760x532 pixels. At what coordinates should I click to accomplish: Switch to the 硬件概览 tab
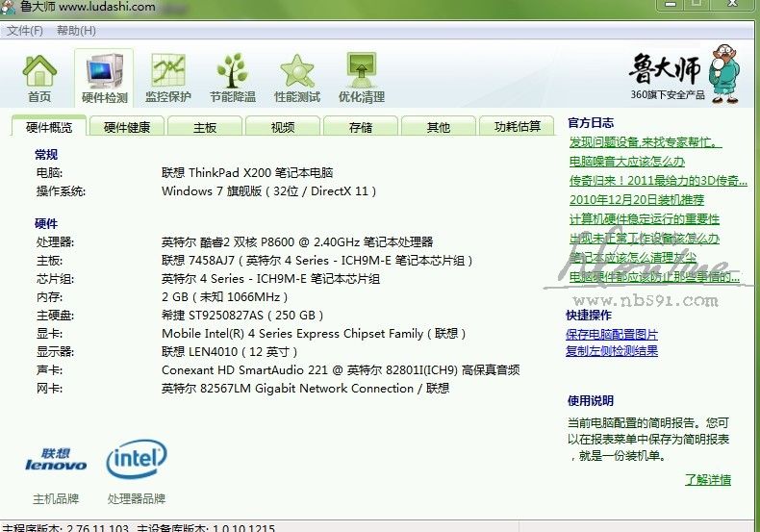pos(49,126)
